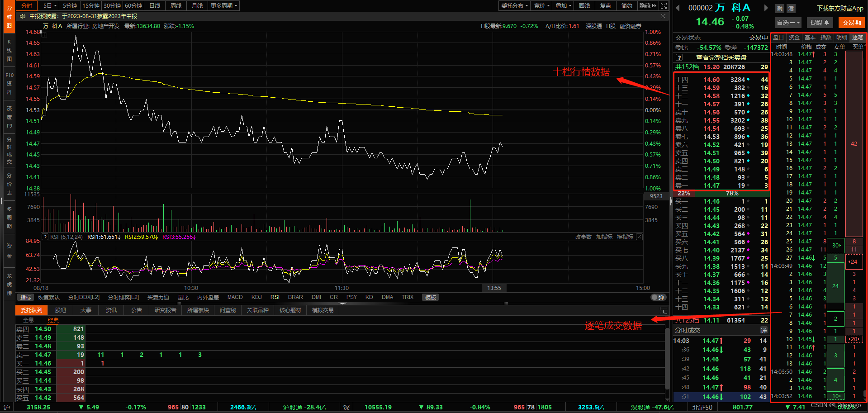Click the speaker announcement icon
Viewport: 868px width, 413px height.
pos(22,16)
